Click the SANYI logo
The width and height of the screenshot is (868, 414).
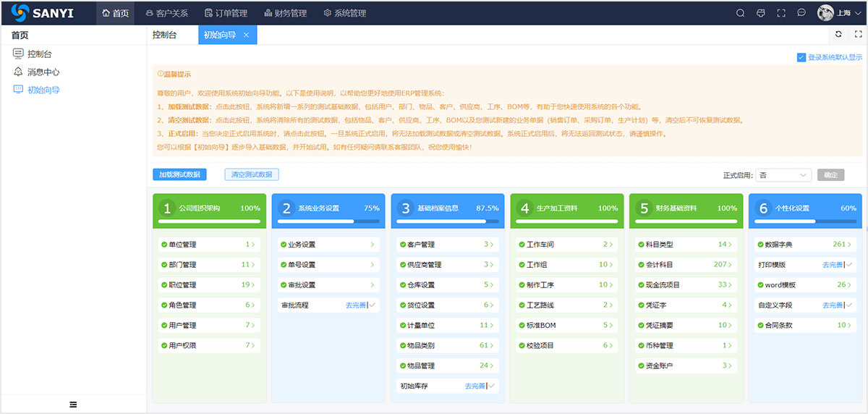[42, 13]
